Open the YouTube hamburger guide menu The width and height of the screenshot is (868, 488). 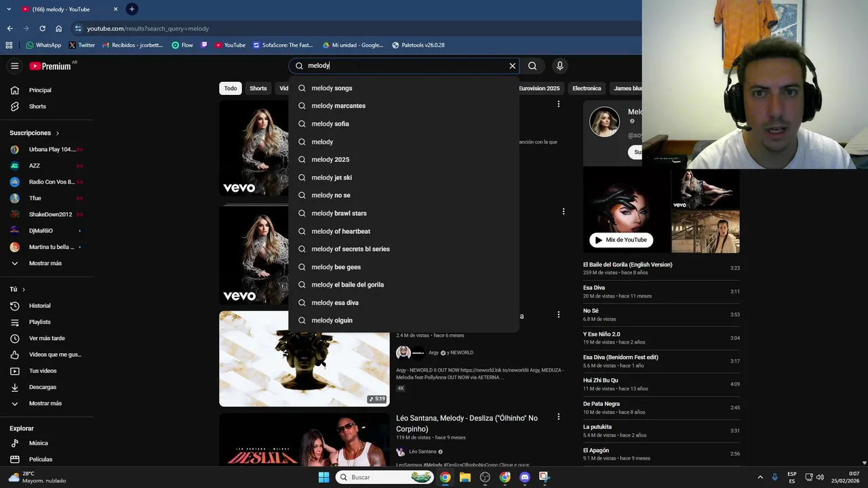pos(14,66)
